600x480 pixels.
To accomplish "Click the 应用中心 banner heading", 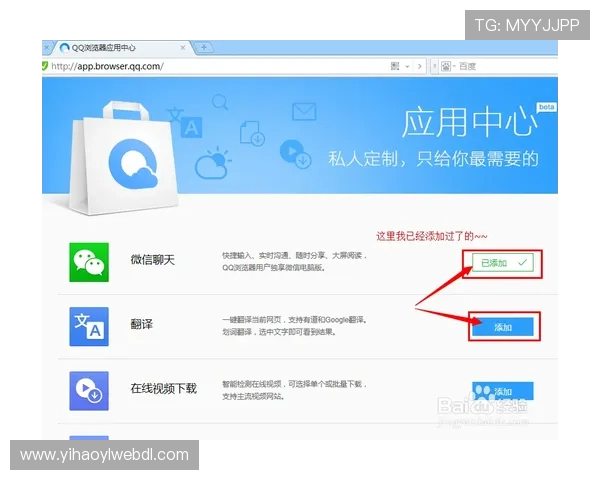I will point(469,122).
